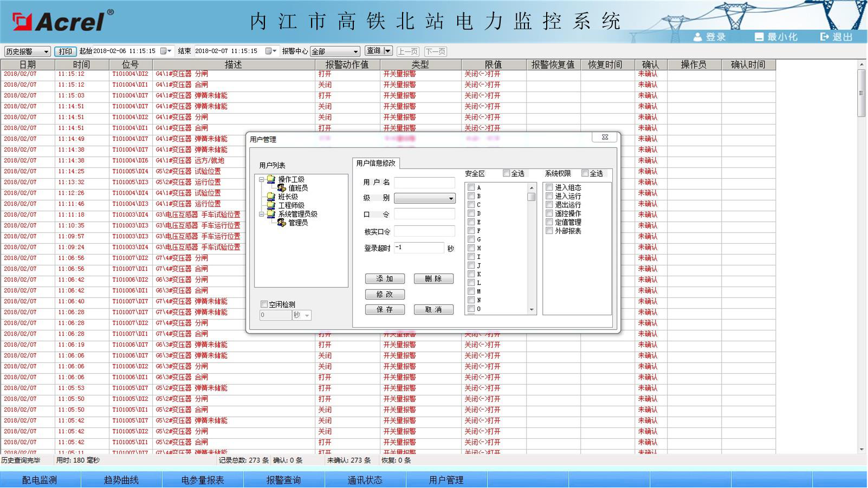Switch to 趋势曲线 in bottom navigation

tap(121, 480)
